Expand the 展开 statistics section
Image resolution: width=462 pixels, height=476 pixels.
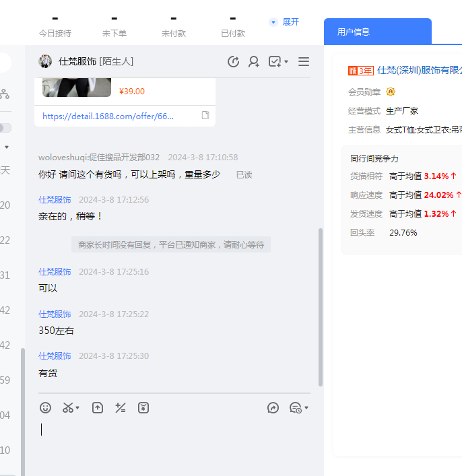(284, 22)
